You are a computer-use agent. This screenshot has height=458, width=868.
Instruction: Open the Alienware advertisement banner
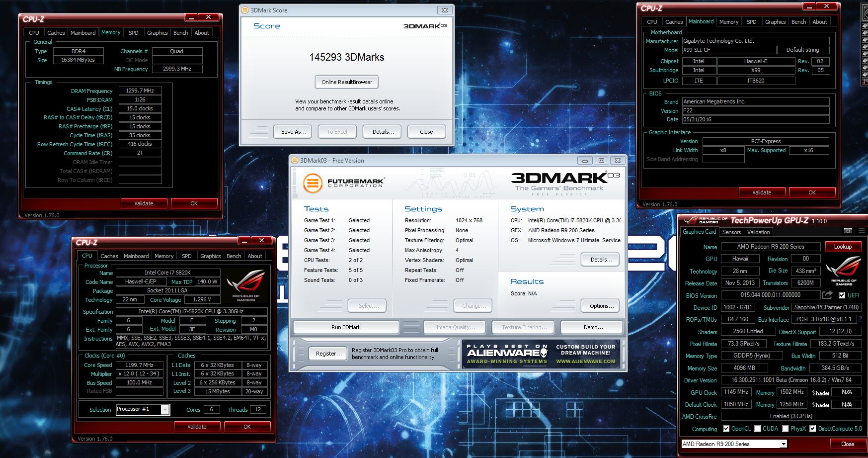coord(541,354)
